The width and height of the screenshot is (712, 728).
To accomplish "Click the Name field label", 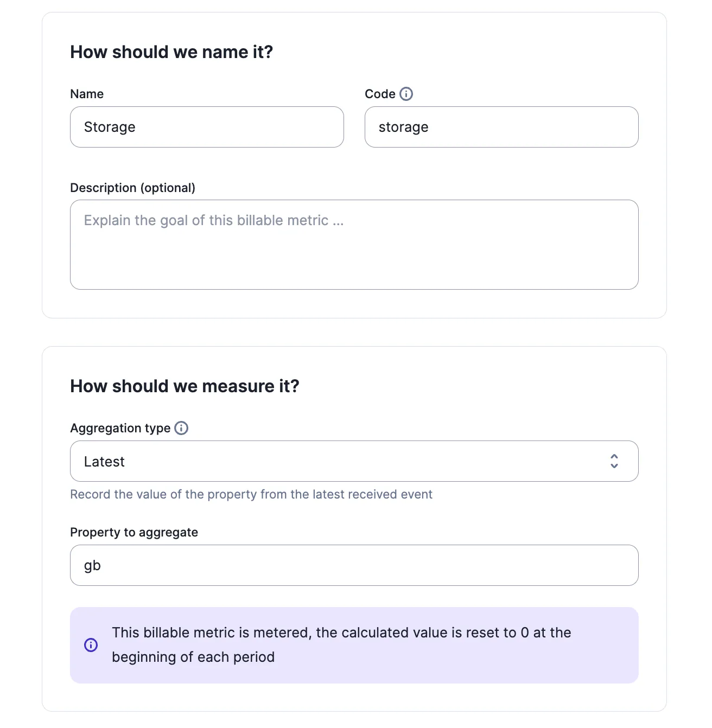I will (87, 94).
